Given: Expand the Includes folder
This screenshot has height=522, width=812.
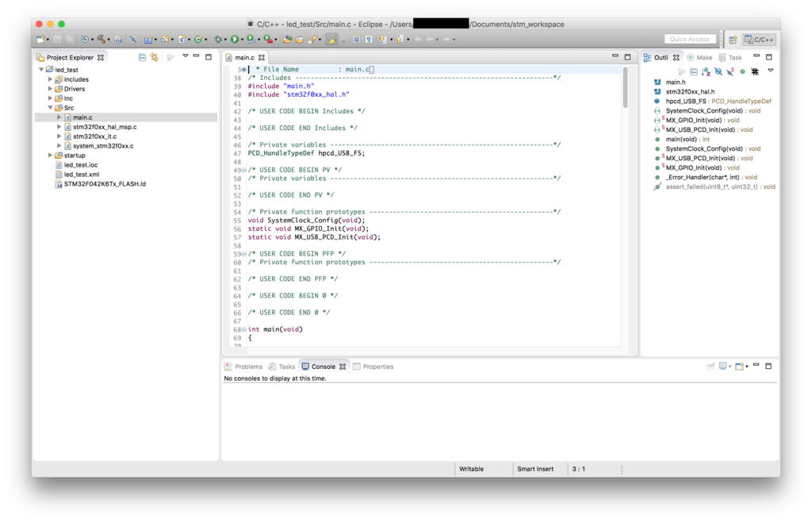Looking at the screenshot, I should pos(50,79).
